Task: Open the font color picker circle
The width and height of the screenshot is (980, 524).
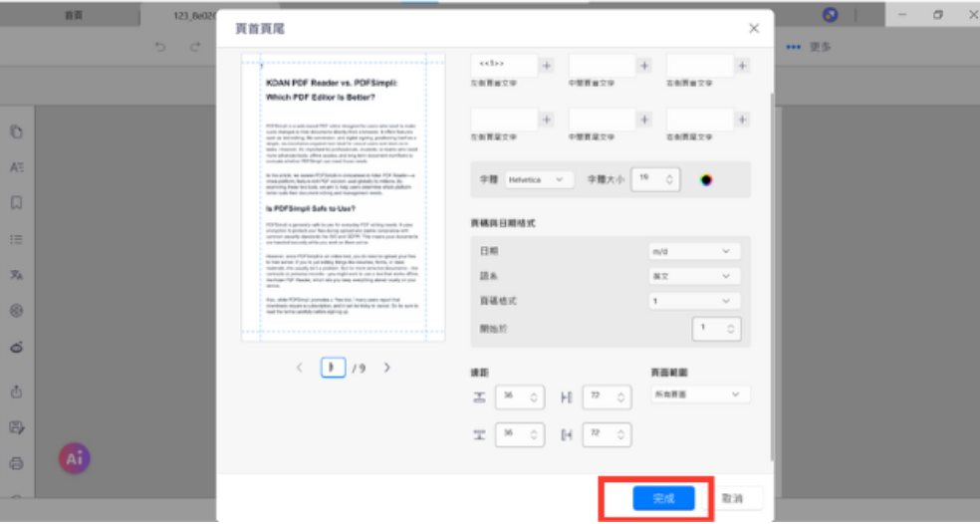Action: pyautogui.click(x=706, y=180)
